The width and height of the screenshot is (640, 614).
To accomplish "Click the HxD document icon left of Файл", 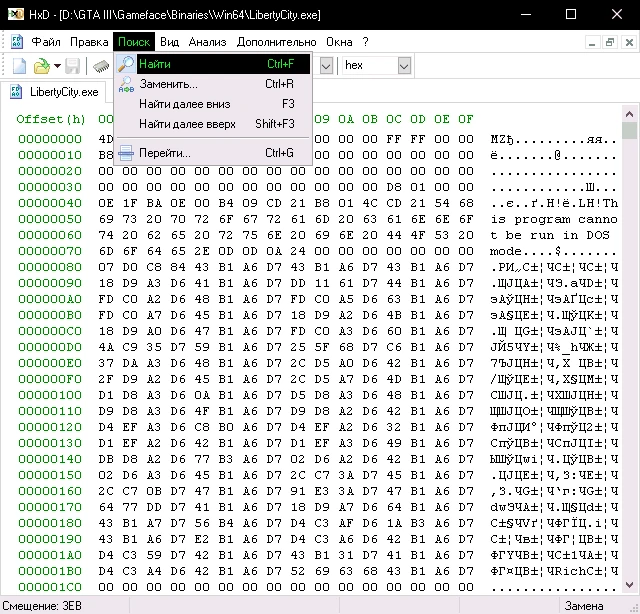I will click(17, 42).
